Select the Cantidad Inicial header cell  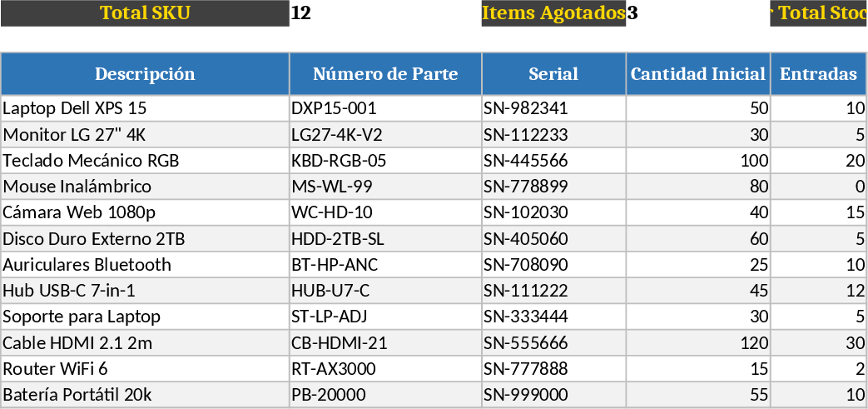pos(697,74)
